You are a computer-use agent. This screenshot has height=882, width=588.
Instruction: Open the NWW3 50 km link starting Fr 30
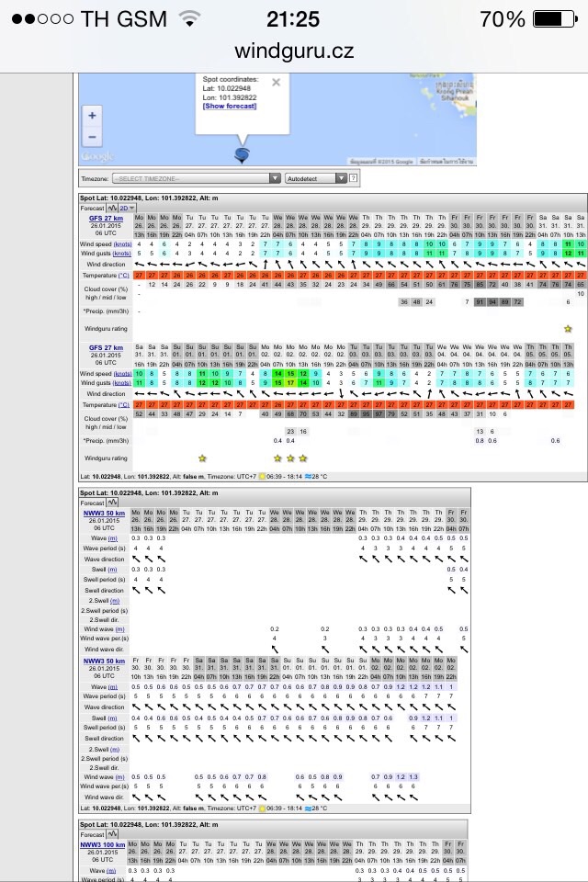tap(104, 661)
